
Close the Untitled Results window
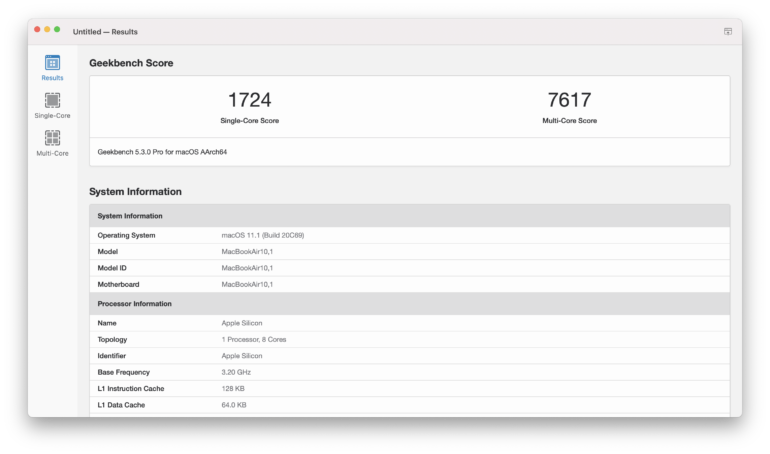(37, 30)
